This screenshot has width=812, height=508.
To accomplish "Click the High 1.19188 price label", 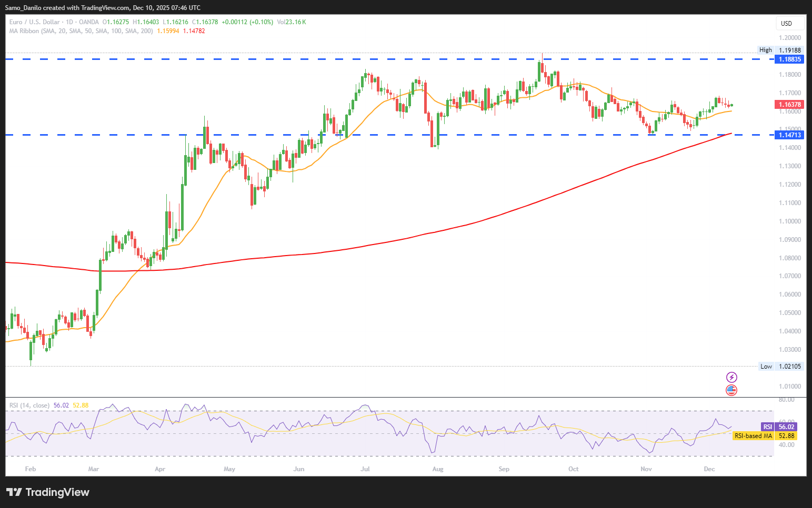I will click(x=780, y=50).
